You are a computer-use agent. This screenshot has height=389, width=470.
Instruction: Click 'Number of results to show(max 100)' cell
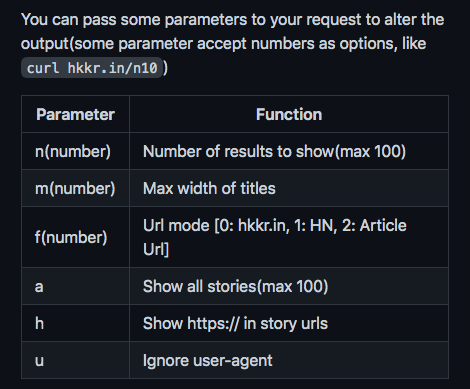(x=289, y=151)
